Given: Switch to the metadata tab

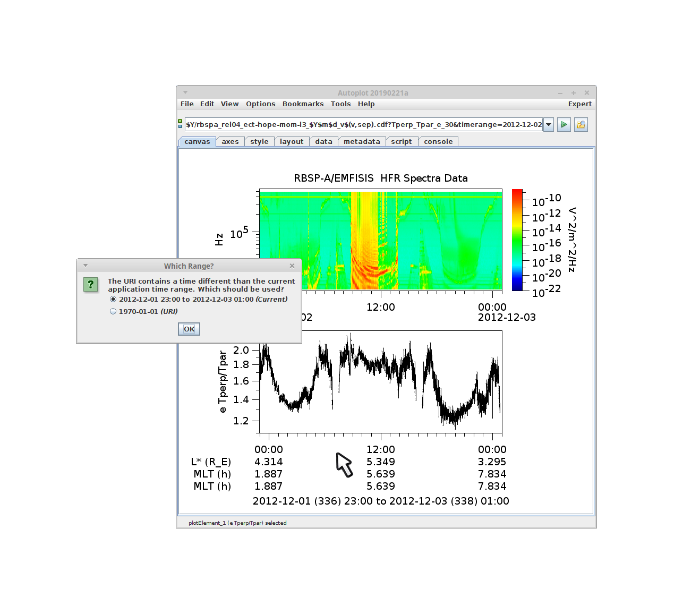Looking at the screenshot, I should (x=362, y=142).
